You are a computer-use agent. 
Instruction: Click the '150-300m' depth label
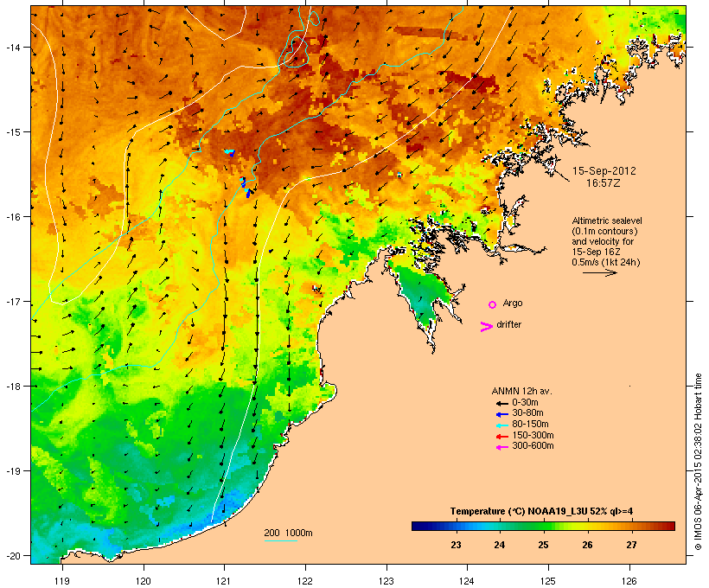click(x=533, y=435)
